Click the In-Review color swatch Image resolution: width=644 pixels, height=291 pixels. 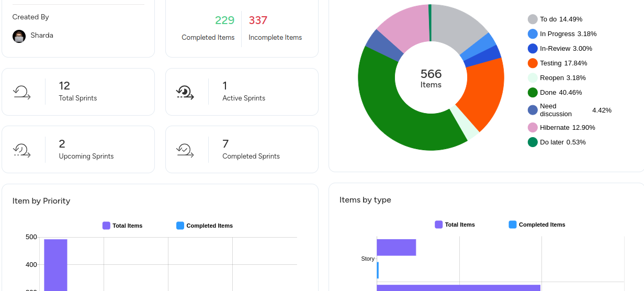point(533,49)
